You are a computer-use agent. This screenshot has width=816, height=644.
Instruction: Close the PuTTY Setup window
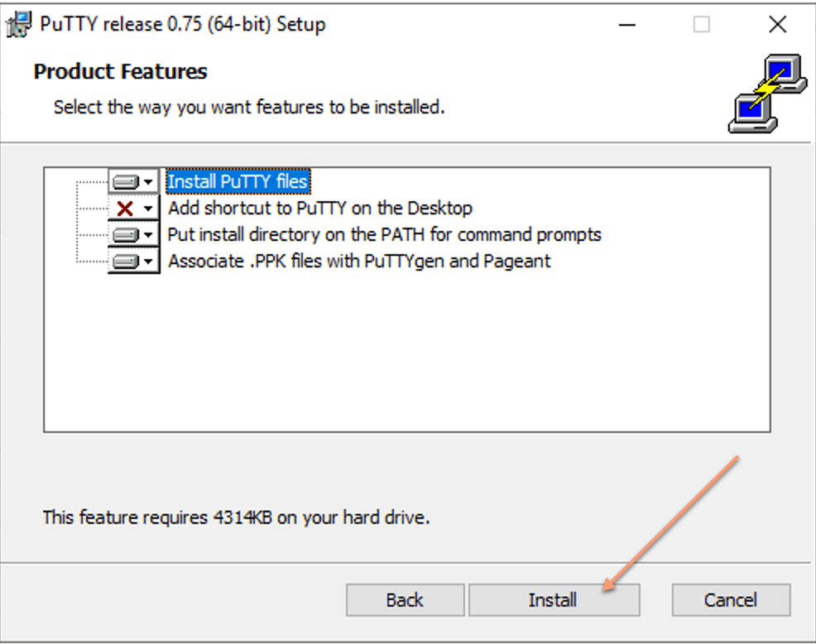tap(777, 25)
